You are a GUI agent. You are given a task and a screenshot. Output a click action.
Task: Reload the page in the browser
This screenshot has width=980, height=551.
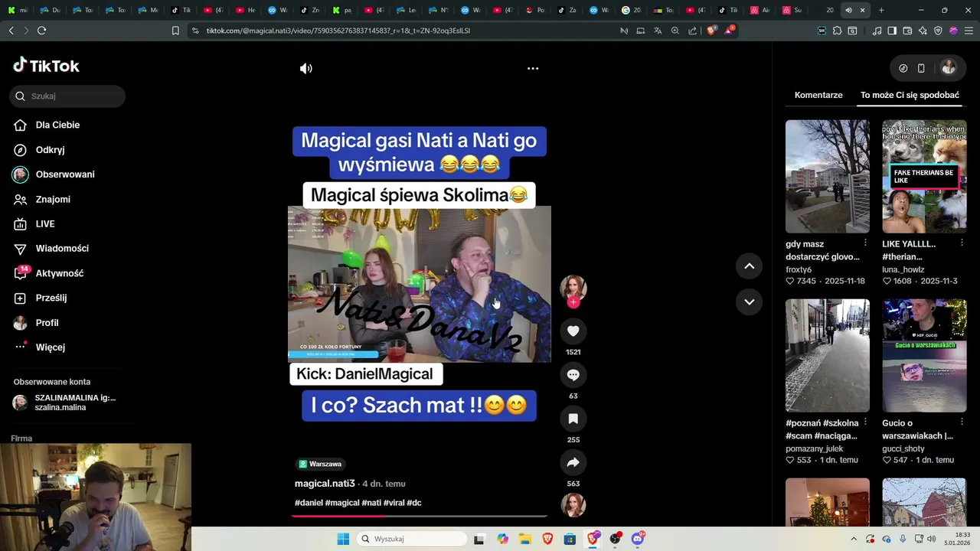point(41,31)
